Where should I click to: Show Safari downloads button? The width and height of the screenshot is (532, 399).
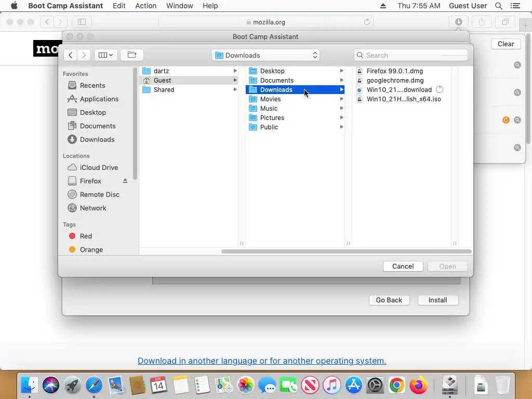tap(458, 22)
